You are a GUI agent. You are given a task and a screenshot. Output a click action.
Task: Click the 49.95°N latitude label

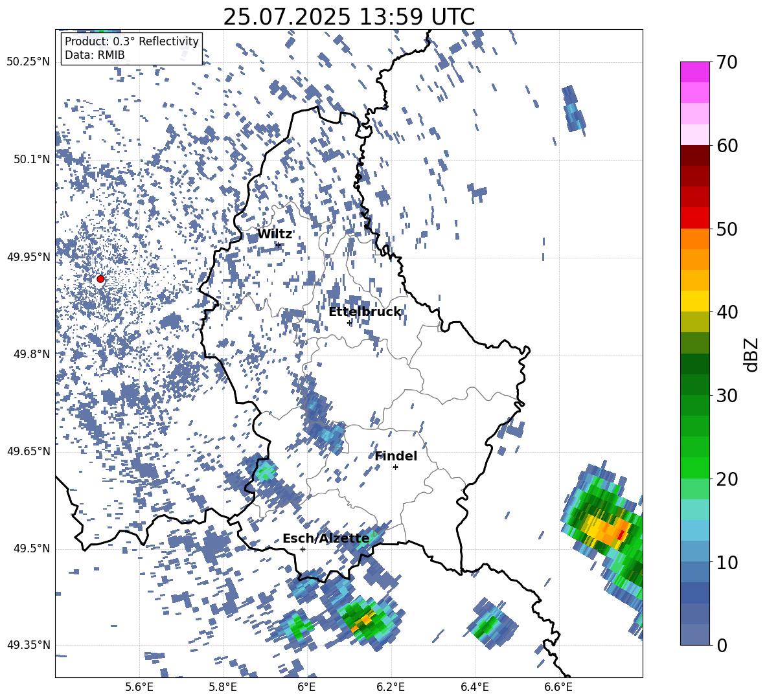coord(29,257)
